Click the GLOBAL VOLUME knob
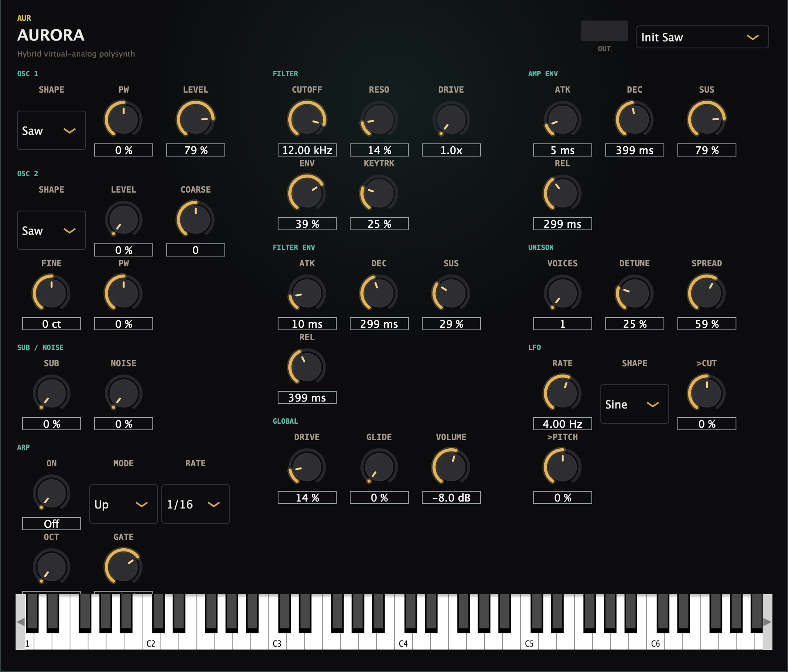The image size is (788, 672). click(451, 466)
